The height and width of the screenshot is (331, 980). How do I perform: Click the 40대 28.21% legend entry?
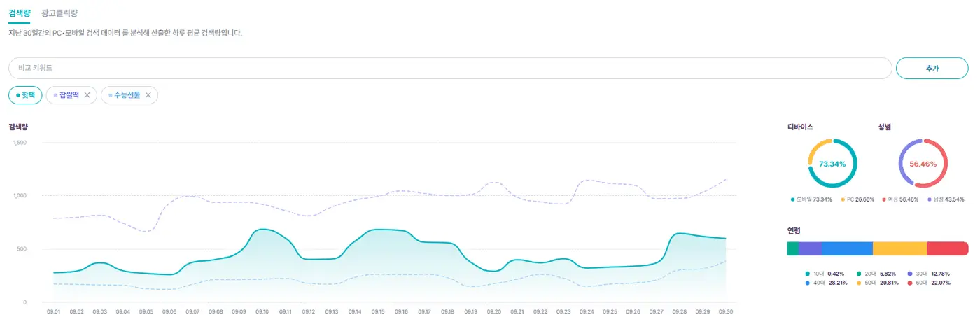[827, 283]
